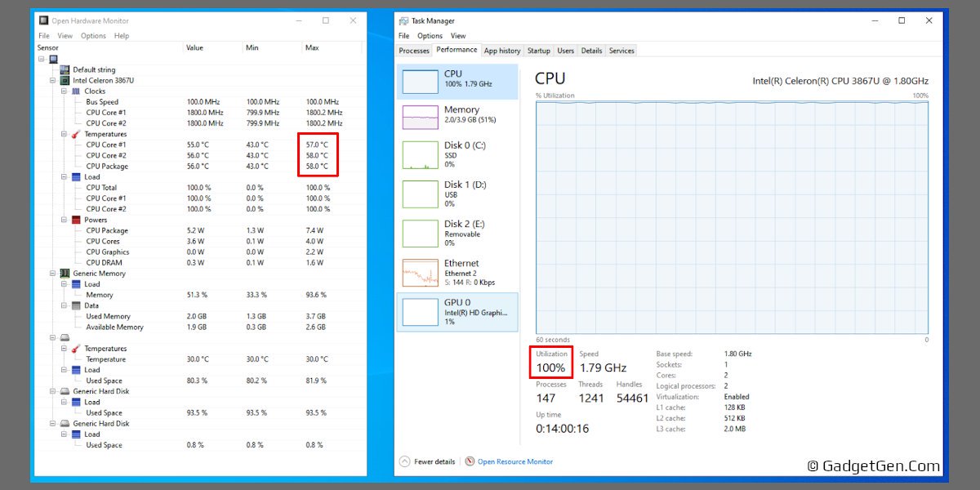This screenshot has width=980, height=490.
Task: Click the Generic Memory RAM icon
Action: (x=65, y=273)
